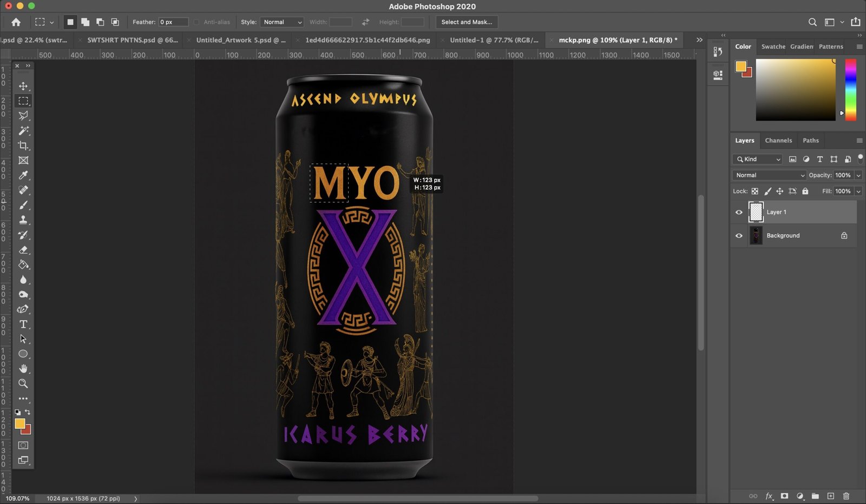Image resolution: width=866 pixels, height=504 pixels.
Task: Click the Feather input field
Action: 173,22
